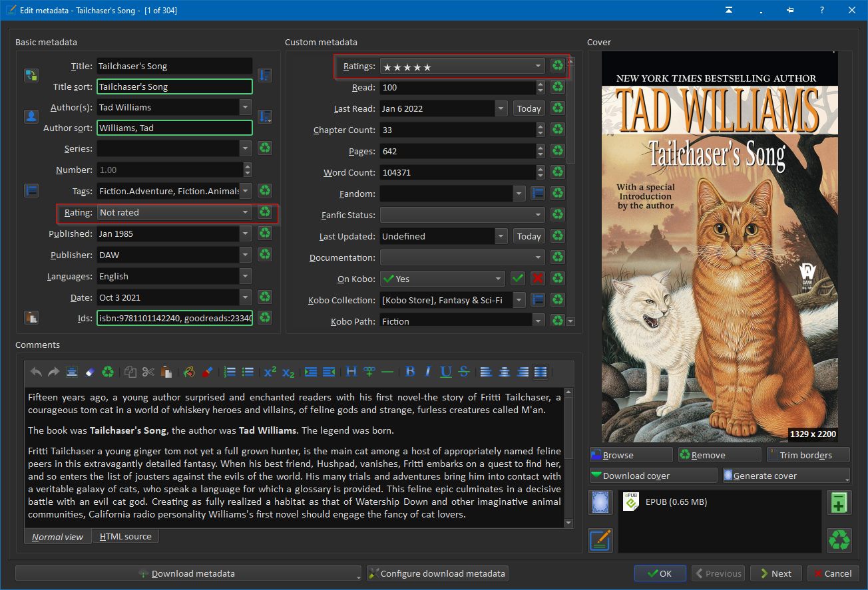
Task: Paste ISBN using the icon beside Ids
Action: pos(31,317)
